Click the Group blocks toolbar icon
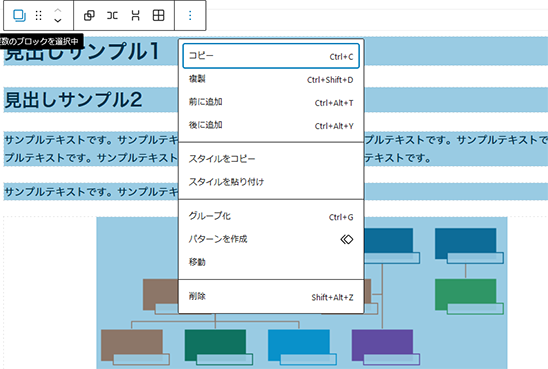The image size is (548, 369). point(89,15)
